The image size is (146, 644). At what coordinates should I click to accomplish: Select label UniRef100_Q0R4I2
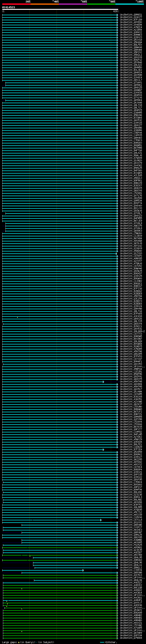[x=131, y=32]
